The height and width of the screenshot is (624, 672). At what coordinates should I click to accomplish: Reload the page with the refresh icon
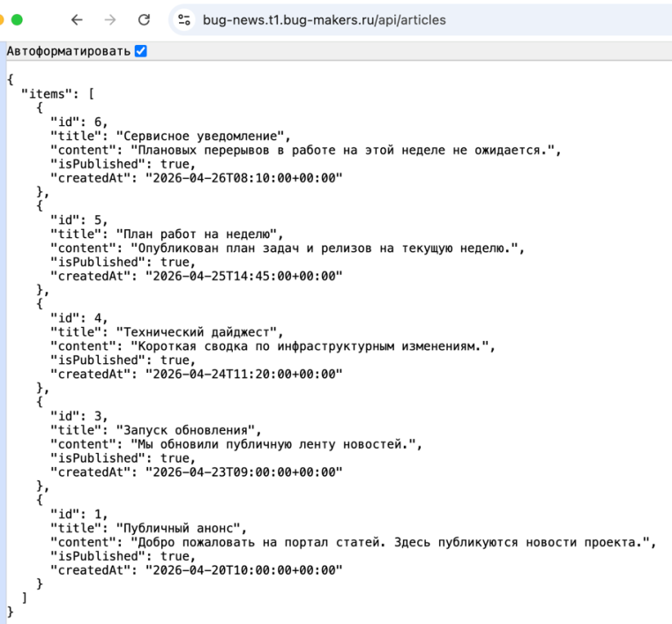click(x=144, y=19)
